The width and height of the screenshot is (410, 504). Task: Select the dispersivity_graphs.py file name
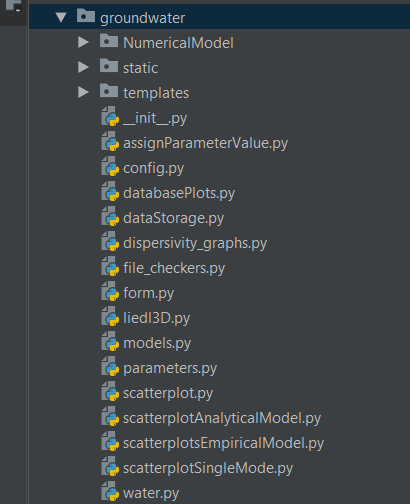(195, 243)
